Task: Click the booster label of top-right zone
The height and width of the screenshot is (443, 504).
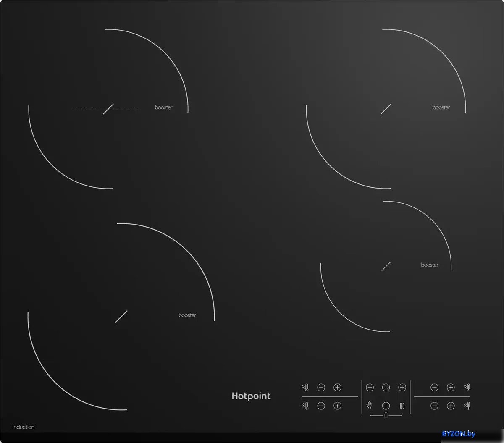Action: coord(441,107)
